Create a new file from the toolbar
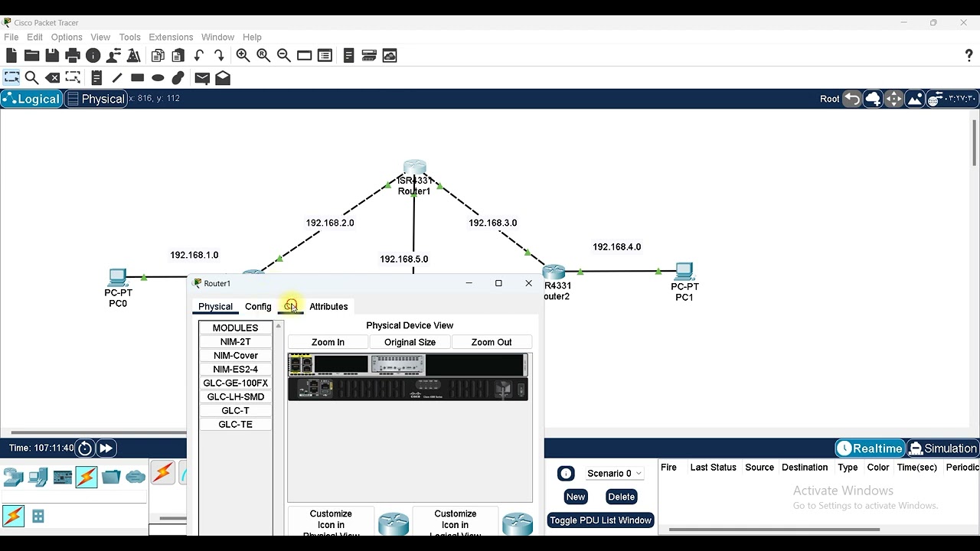Viewport: 980px width, 551px height. pyautogui.click(x=11, y=55)
